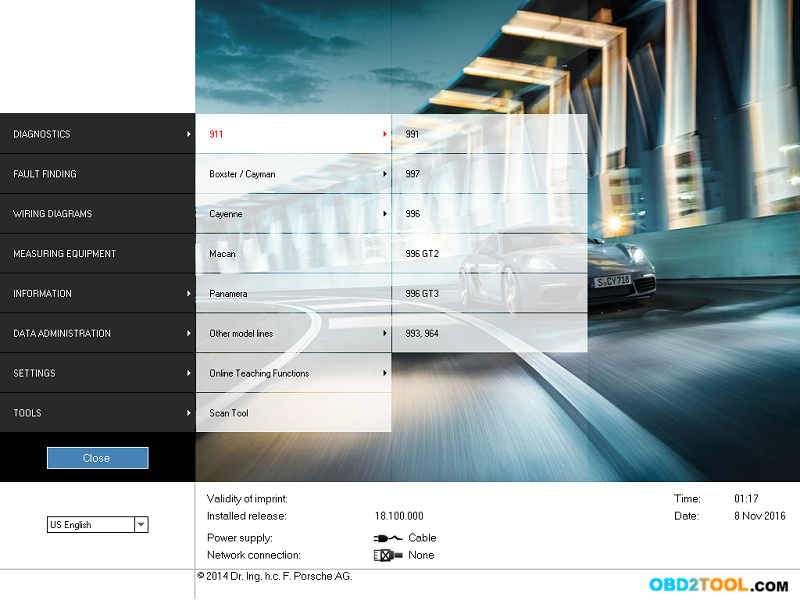Click the Validity of imprint label

(247, 498)
